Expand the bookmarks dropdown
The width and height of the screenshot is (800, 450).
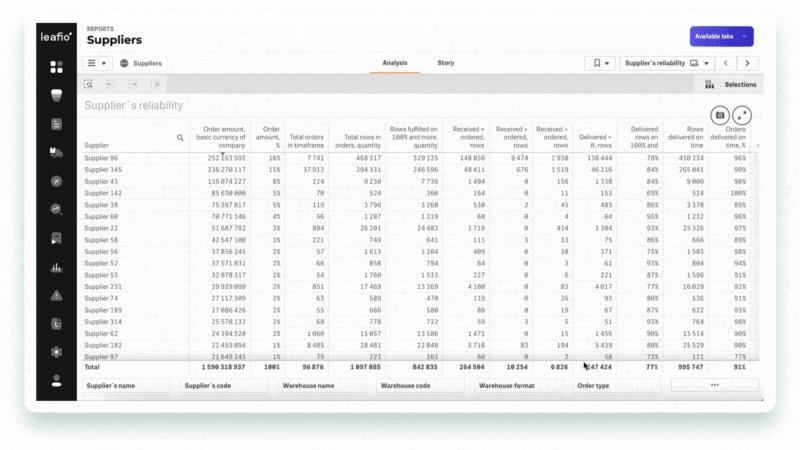[x=599, y=63]
